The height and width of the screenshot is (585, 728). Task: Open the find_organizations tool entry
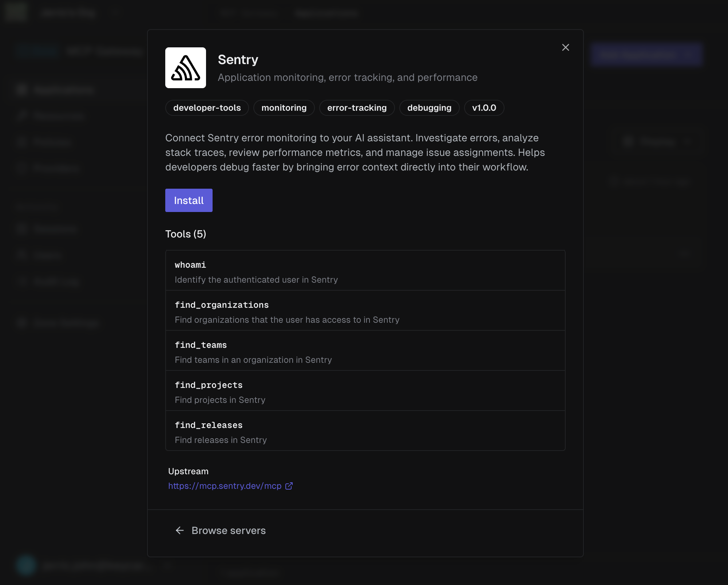click(x=365, y=311)
